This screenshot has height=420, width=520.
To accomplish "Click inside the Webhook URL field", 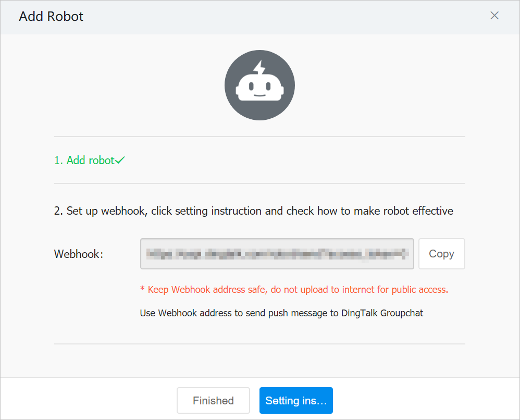I will click(277, 254).
